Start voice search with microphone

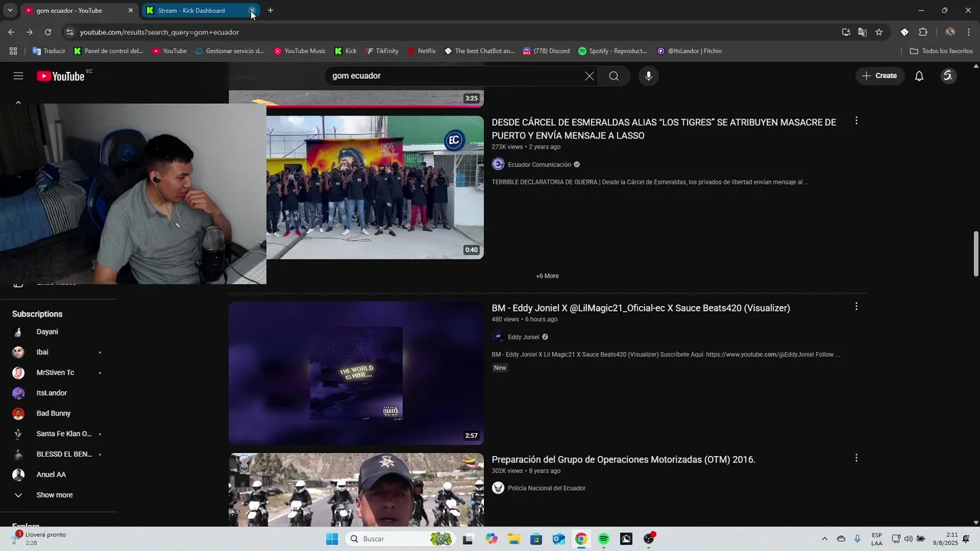(648, 76)
